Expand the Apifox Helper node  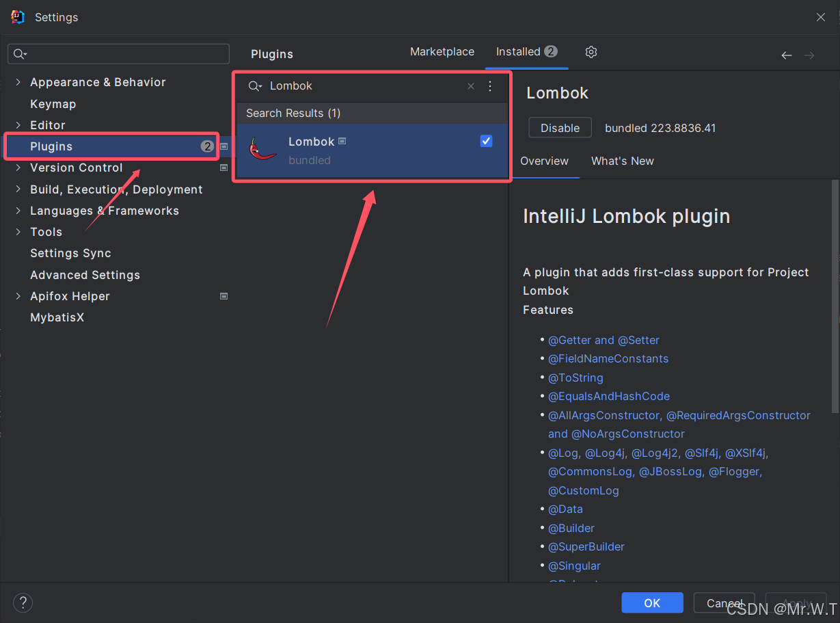pos(18,296)
